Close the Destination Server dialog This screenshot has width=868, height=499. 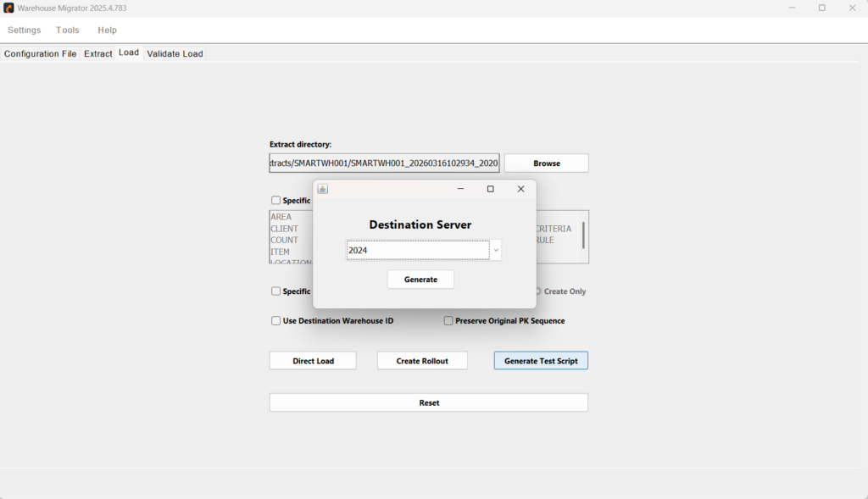521,189
